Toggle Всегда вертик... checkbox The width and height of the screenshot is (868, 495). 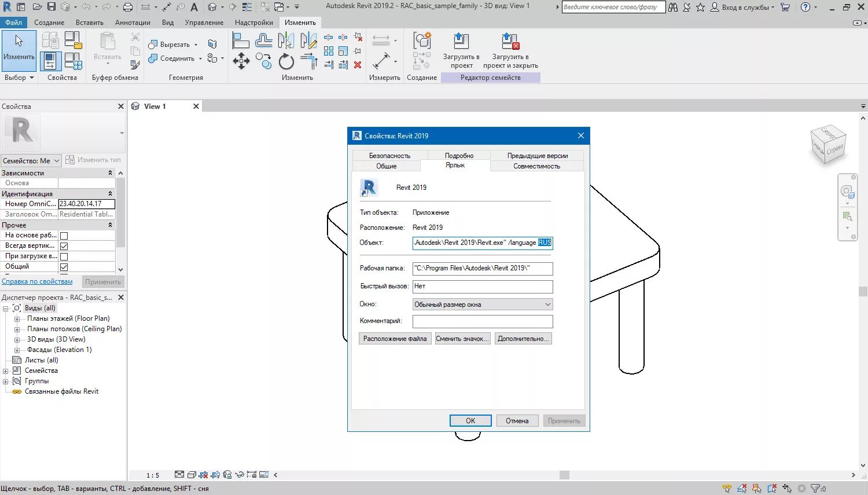(64, 246)
